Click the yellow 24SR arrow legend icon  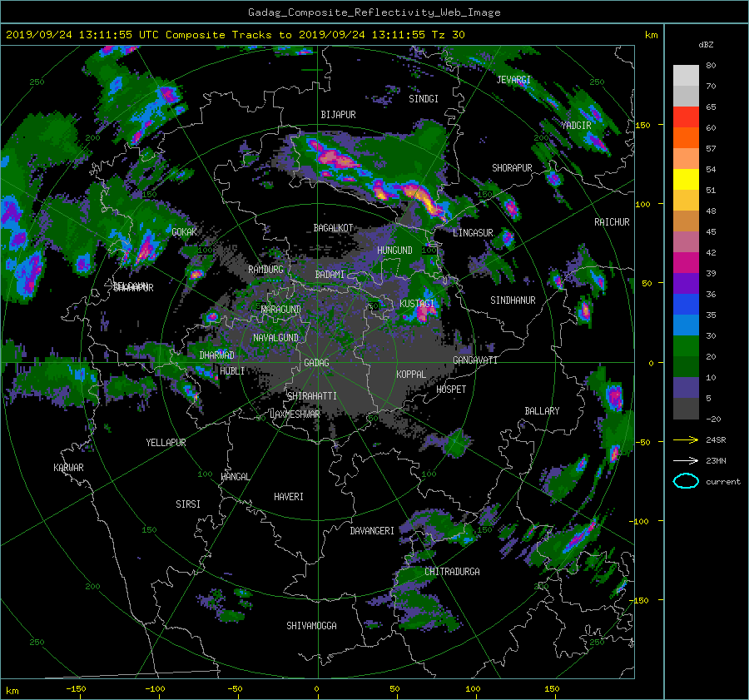point(686,439)
